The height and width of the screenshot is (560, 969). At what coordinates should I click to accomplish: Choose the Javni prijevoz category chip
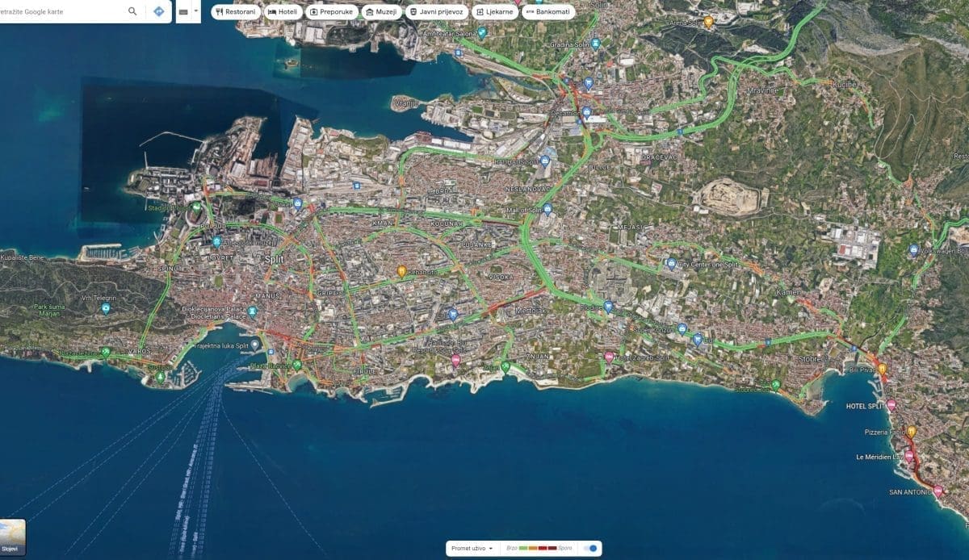point(436,12)
